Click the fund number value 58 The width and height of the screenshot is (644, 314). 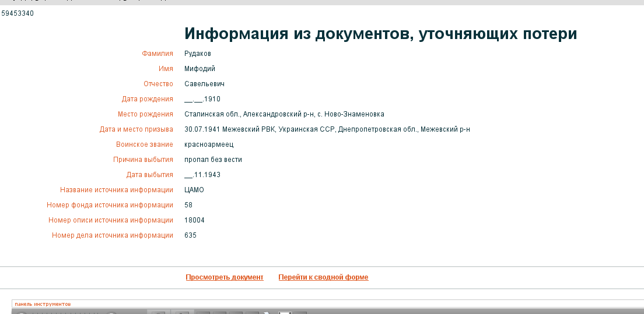(188, 205)
